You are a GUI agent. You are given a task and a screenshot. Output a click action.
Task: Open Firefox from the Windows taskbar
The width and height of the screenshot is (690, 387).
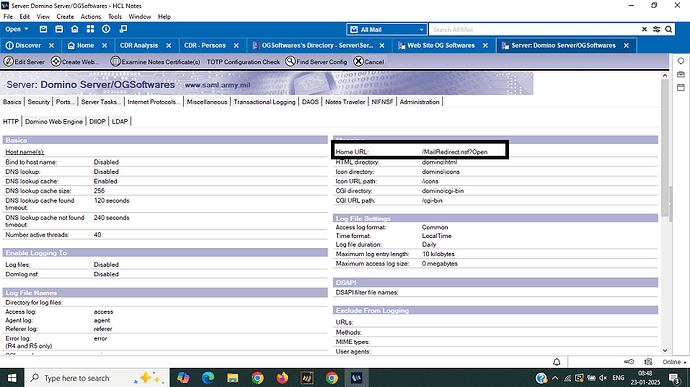(282, 378)
